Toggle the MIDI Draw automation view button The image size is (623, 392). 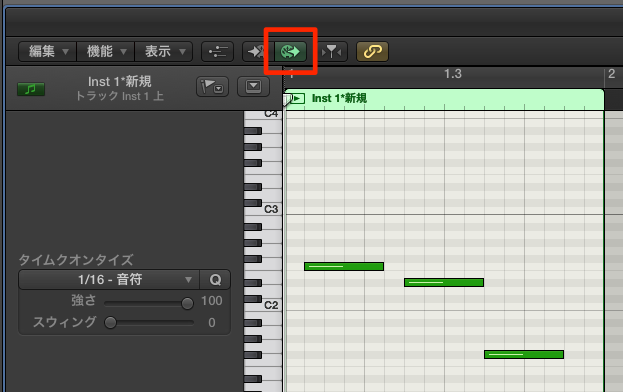click(x=217, y=52)
